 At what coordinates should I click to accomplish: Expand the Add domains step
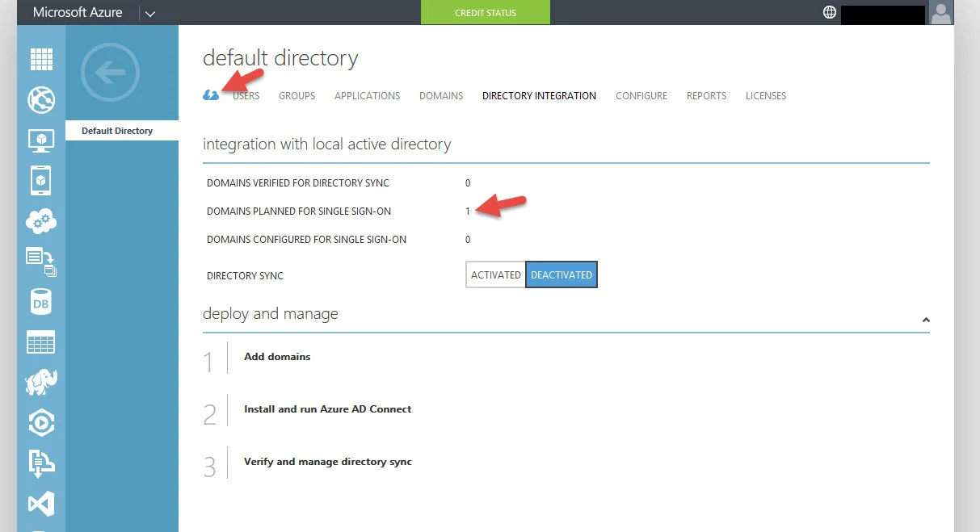[x=277, y=356]
